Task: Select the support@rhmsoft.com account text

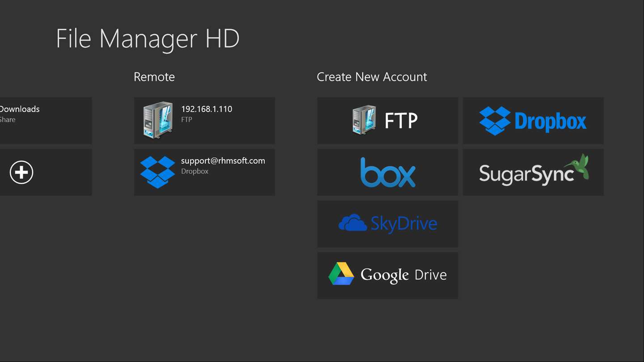Action: tap(223, 161)
